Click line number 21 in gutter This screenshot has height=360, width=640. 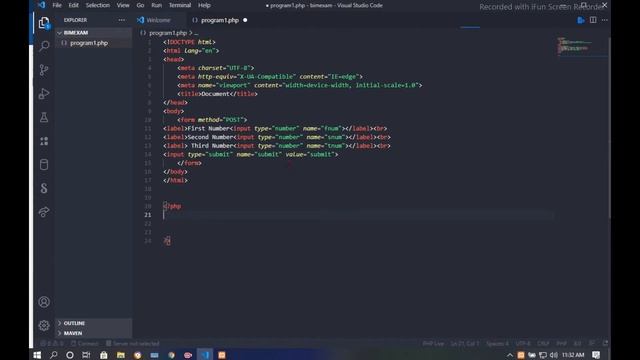[x=147, y=215]
